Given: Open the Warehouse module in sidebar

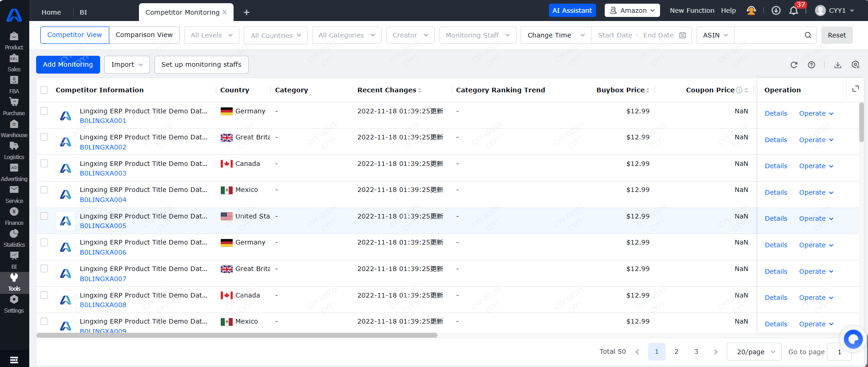Looking at the screenshot, I should [14, 129].
